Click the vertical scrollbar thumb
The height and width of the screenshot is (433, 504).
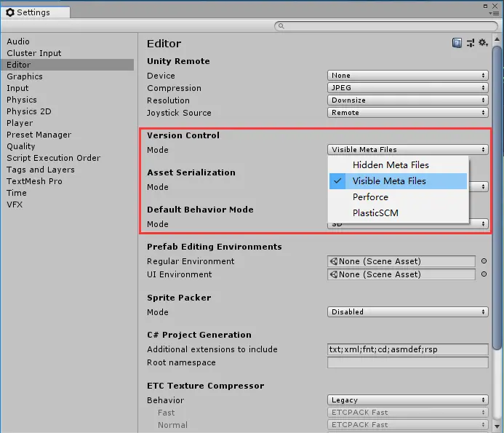tap(497, 197)
